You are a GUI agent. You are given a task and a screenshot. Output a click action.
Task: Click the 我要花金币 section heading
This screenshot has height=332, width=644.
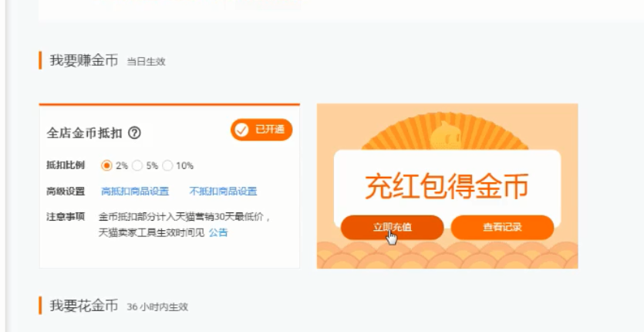click(84, 306)
